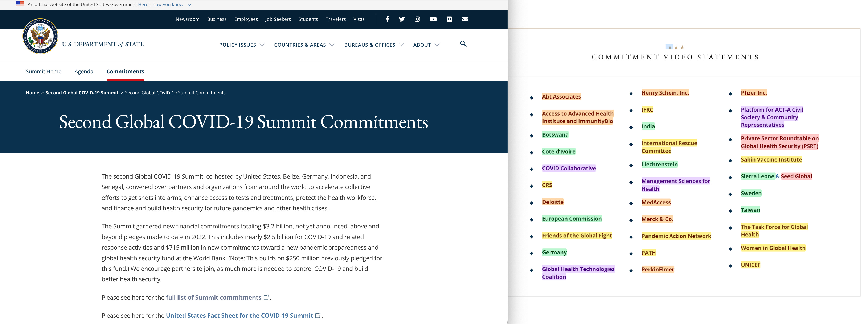Open the Henry Schein, Inc. link

click(665, 93)
